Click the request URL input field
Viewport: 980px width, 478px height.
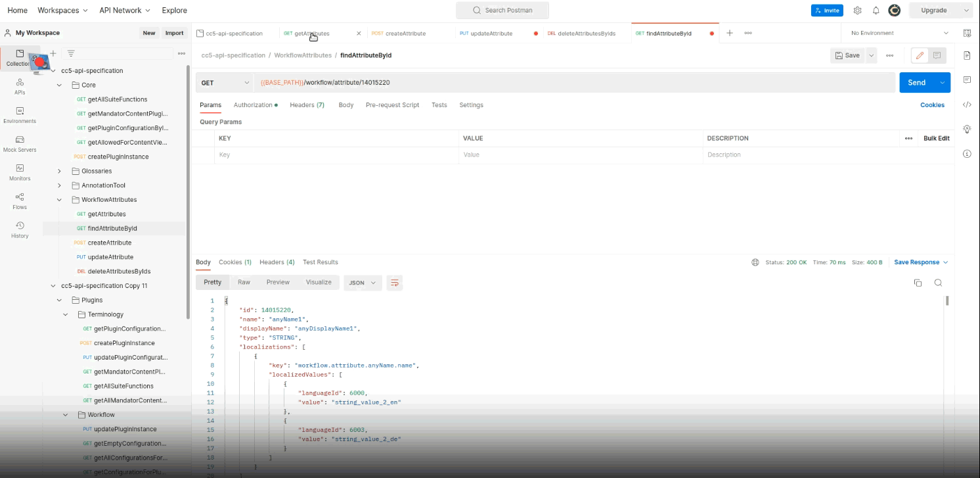(x=571, y=83)
